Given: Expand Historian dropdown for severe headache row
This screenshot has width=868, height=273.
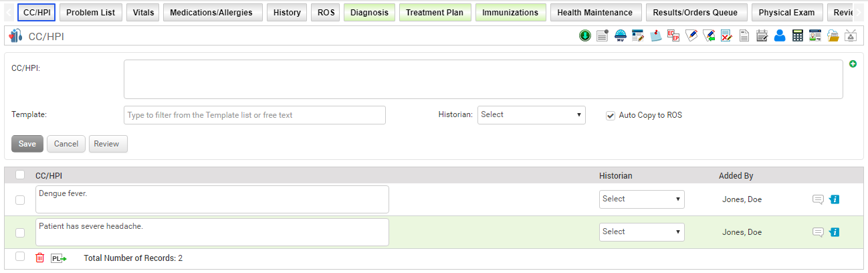Looking at the screenshot, I should pos(641,232).
